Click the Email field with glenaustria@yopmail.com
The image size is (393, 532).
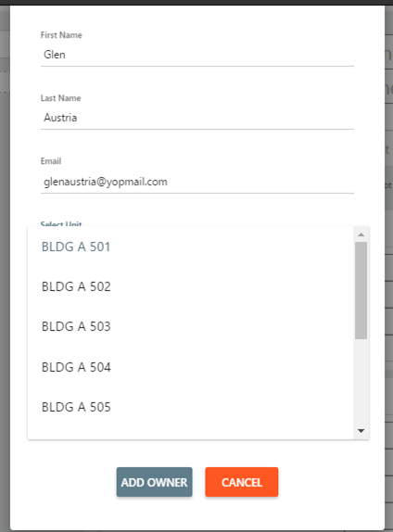197,182
